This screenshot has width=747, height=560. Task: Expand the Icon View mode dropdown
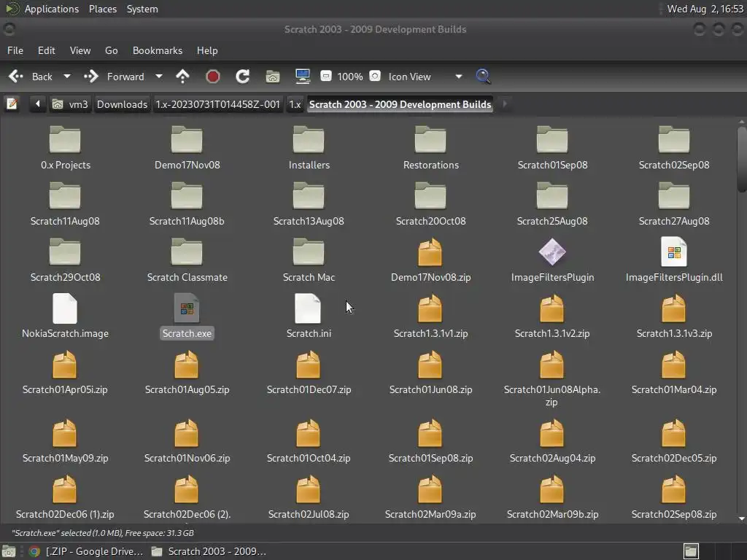[x=458, y=77]
